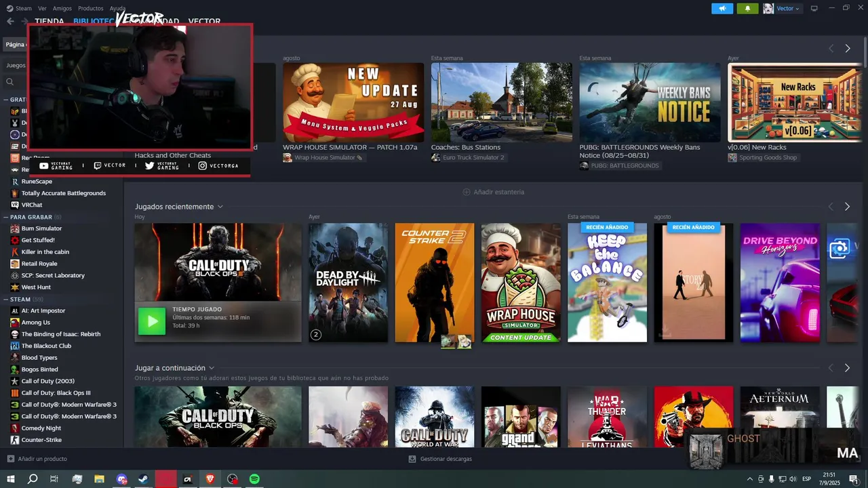Collapse the STEAM category in sidebar
The height and width of the screenshot is (488, 868).
click(x=6, y=299)
